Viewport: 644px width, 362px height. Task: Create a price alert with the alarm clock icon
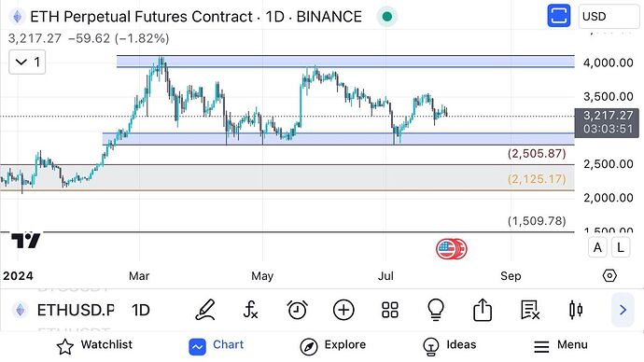(297, 310)
